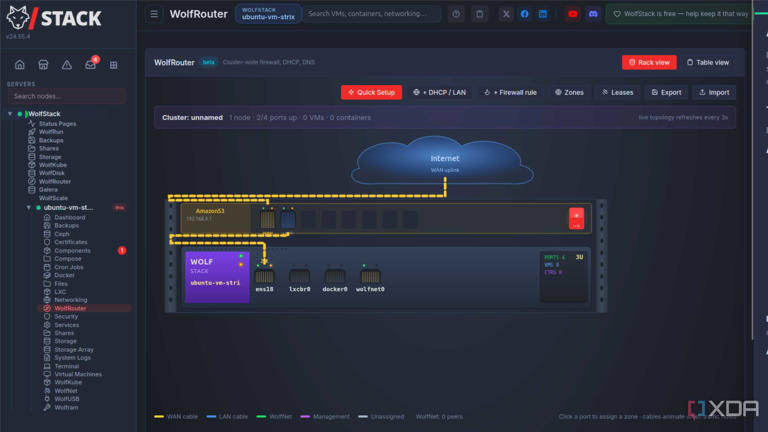Open Cron Jobs under ubuntu-vm node
768x432 pixels.
click(69, 267)
